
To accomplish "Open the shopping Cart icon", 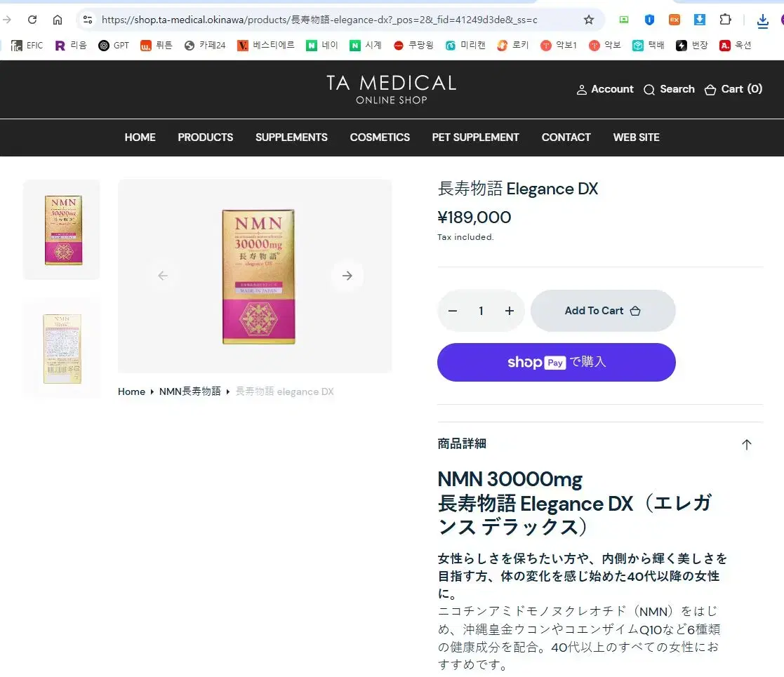I will point(710,90).
